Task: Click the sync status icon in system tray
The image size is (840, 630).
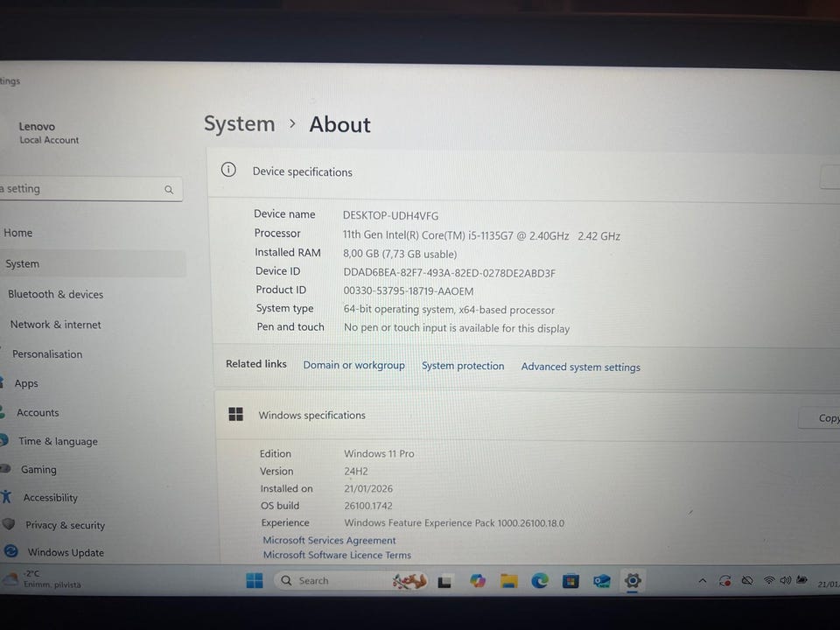Action: click(x=724, y=581)
